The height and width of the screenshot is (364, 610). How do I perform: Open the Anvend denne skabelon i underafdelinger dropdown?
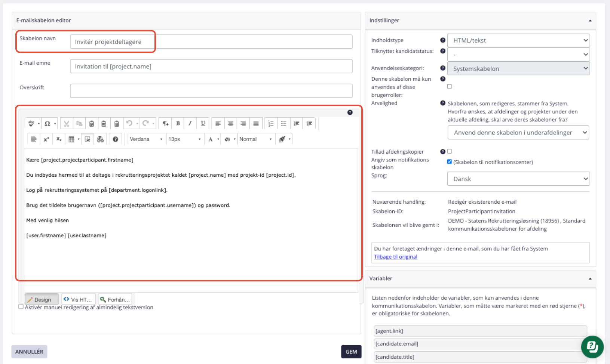518,132
